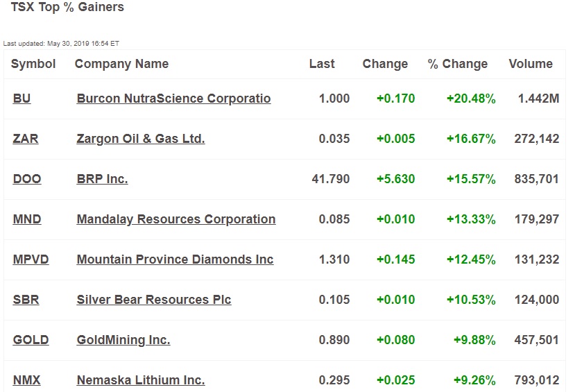Open the DOO ticker symbol link
Image resolution: width=575 pixels, height=392 pixels.
(x=27, y=179)
